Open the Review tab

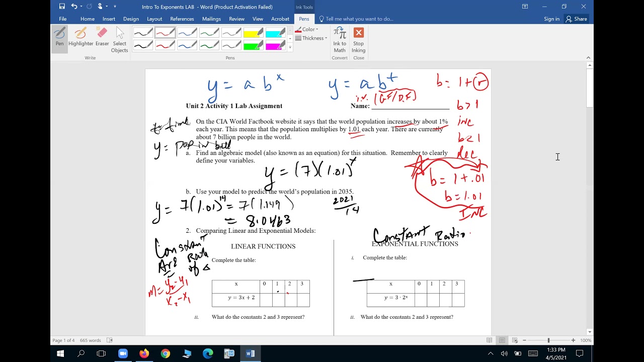coord(236,19)
